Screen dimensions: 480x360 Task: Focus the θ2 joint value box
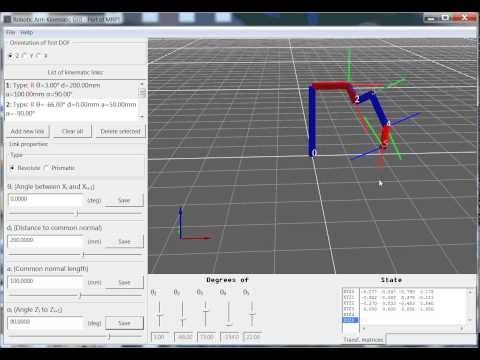coord(184,337)
